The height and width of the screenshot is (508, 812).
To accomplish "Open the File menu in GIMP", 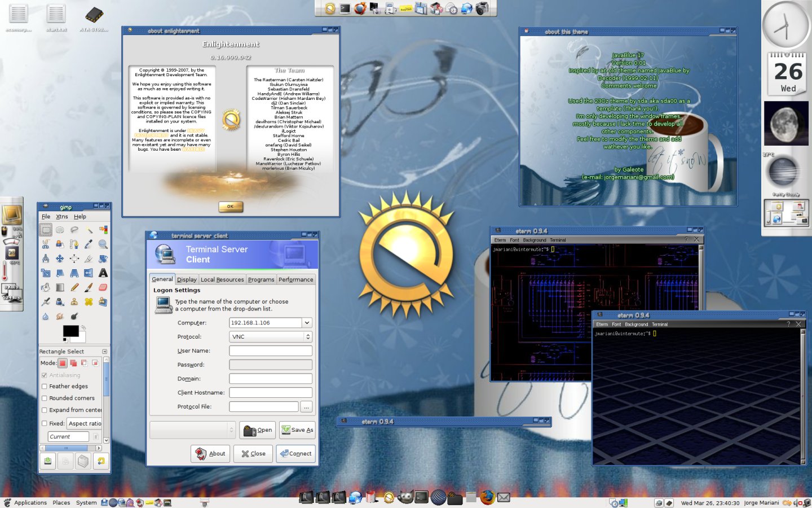I will 46,217.
